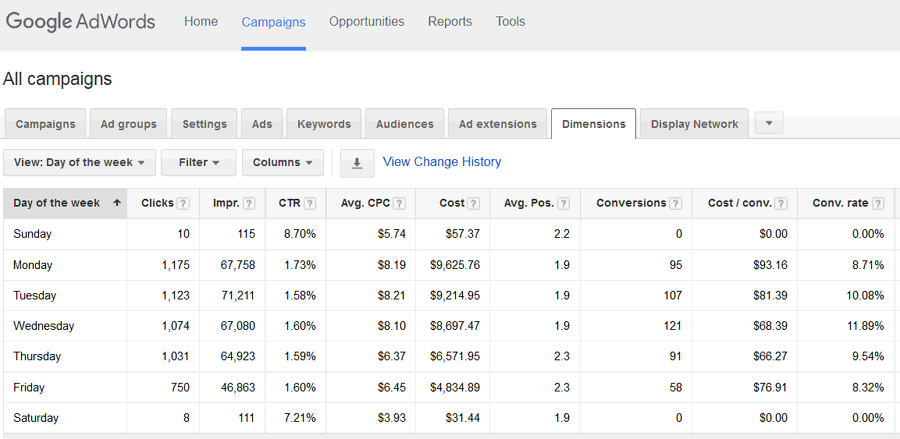Expand the more tabs dropdown arrow

point(769,123)
